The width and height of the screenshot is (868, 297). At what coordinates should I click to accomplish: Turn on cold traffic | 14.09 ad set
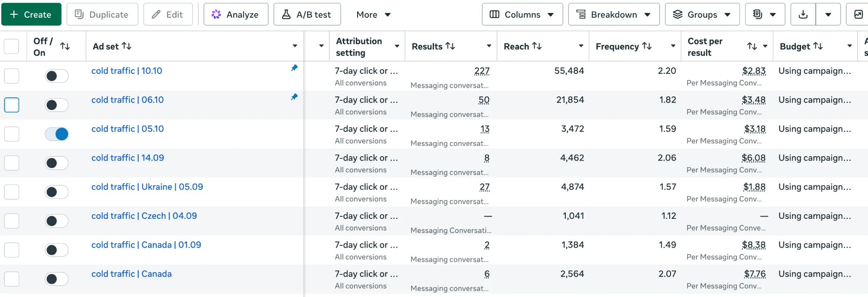pyautogui.click(x=56, y=163)
